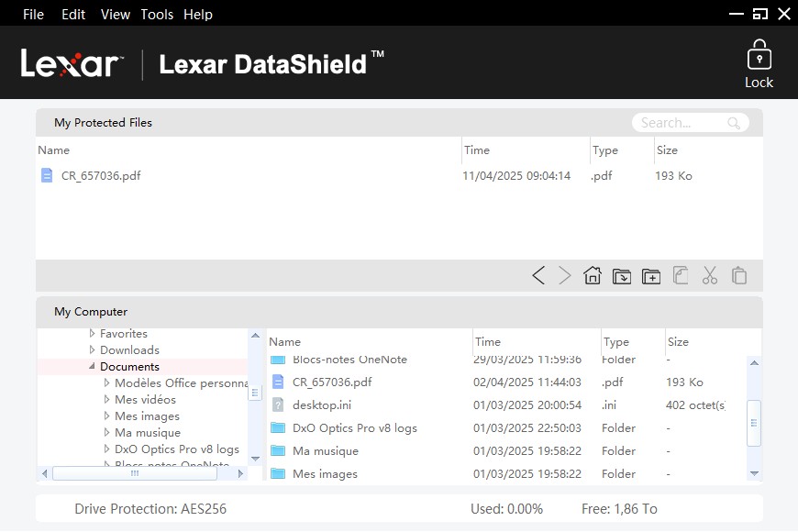Viewport: 798px width, 532px height.
Task: Click tree horizontal scroll right arrow
Action: point(240,473)
